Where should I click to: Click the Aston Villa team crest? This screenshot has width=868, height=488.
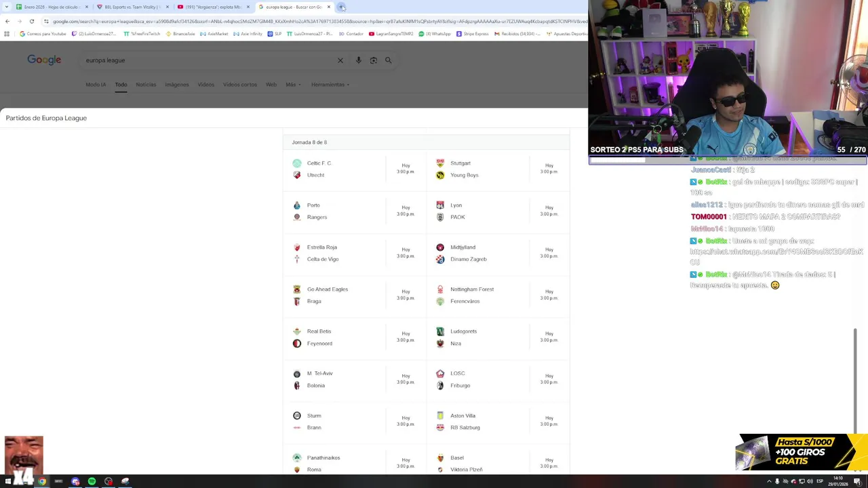pos(440,415)
